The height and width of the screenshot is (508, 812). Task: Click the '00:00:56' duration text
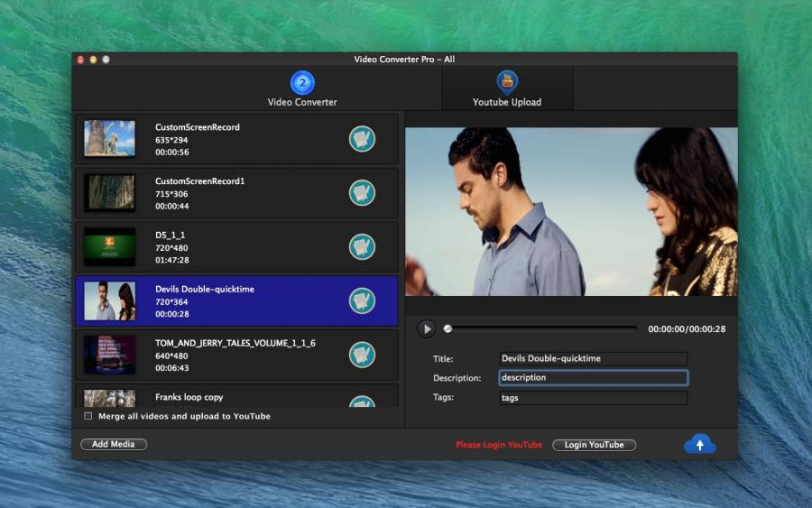point(172,152)
